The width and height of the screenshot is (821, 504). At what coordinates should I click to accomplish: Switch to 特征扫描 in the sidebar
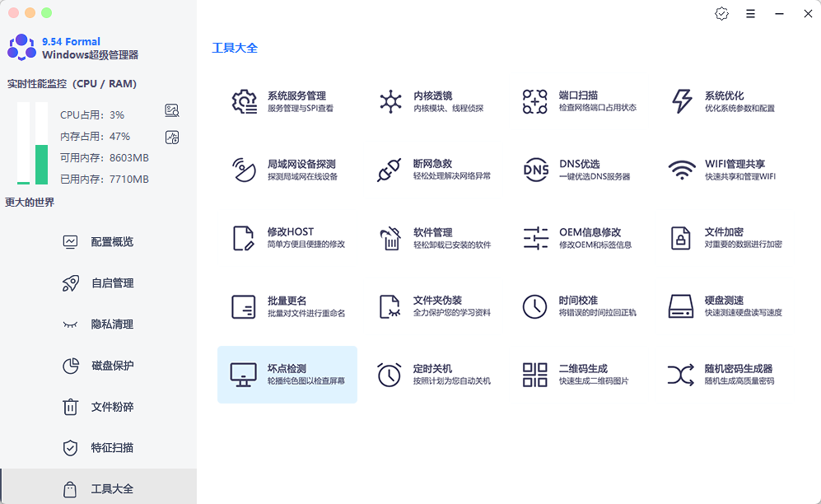pos(99,448)
